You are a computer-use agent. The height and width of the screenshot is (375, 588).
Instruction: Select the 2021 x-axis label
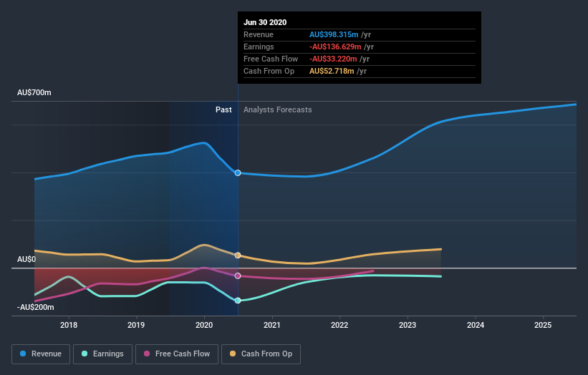(272, 325)
